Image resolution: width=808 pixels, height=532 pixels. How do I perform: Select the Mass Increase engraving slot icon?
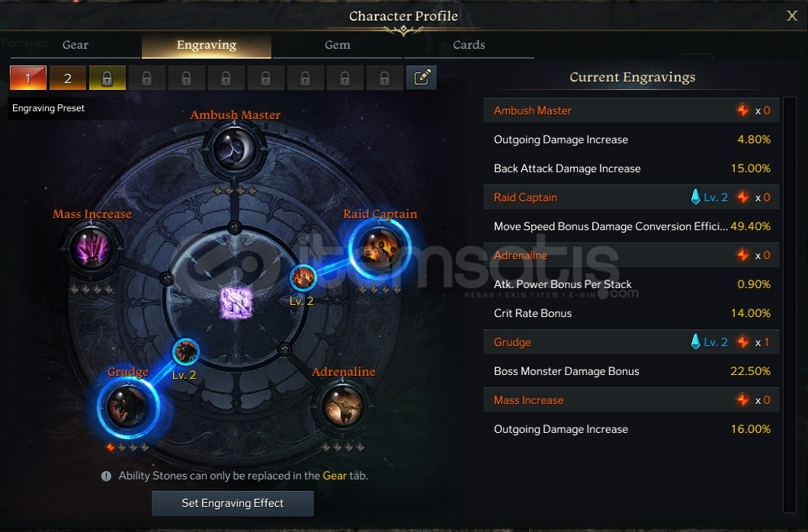91,248
